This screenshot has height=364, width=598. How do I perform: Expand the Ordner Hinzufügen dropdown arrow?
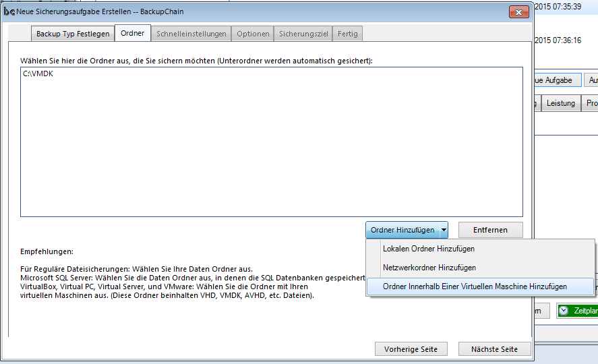444,230
